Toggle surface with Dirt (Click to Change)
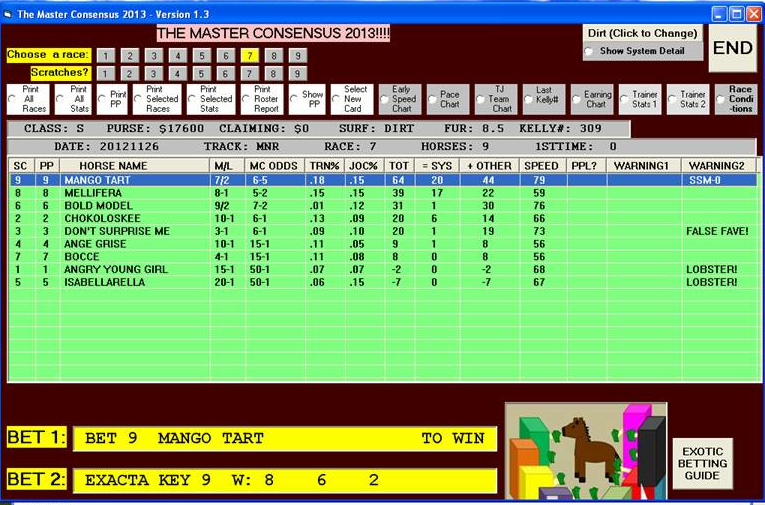Image resolution: width=765 pixels, height=505 pixels. (x=642, y=33)
